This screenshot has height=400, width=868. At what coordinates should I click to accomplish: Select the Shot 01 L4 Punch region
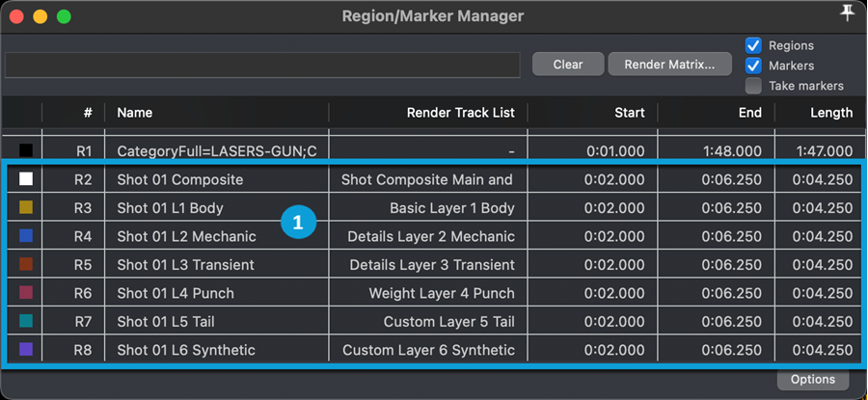pos(176,293)
